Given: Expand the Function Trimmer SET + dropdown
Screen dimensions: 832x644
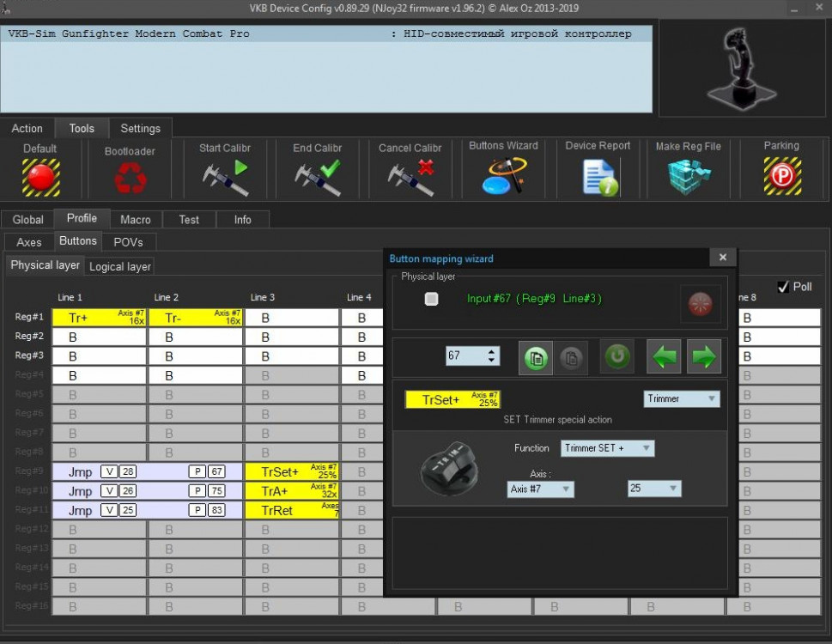Looking at the screenshot, I should pyautogui.click(x=607, y=448).
